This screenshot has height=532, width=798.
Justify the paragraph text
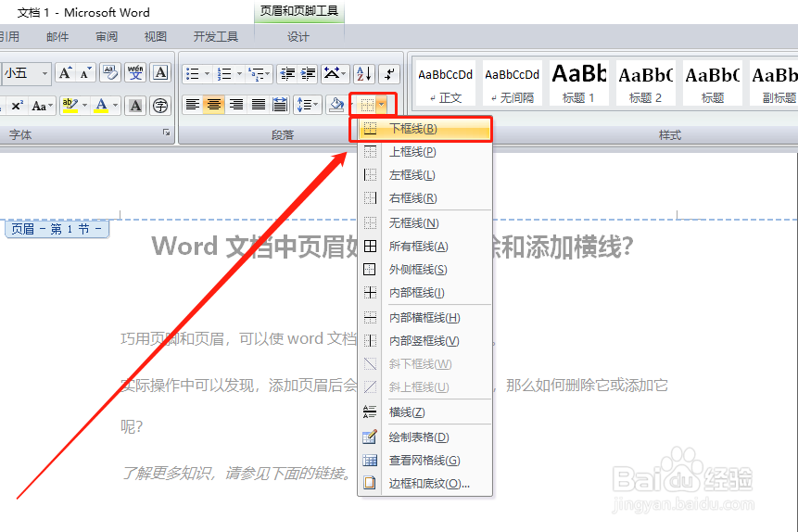pyautogui.click(x=258, y=106)
